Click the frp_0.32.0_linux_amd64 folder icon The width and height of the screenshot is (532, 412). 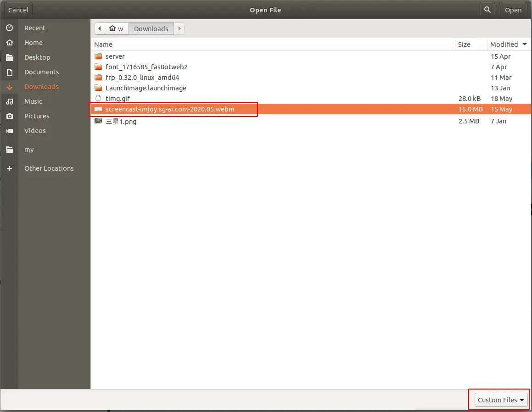tap(98, 78)
